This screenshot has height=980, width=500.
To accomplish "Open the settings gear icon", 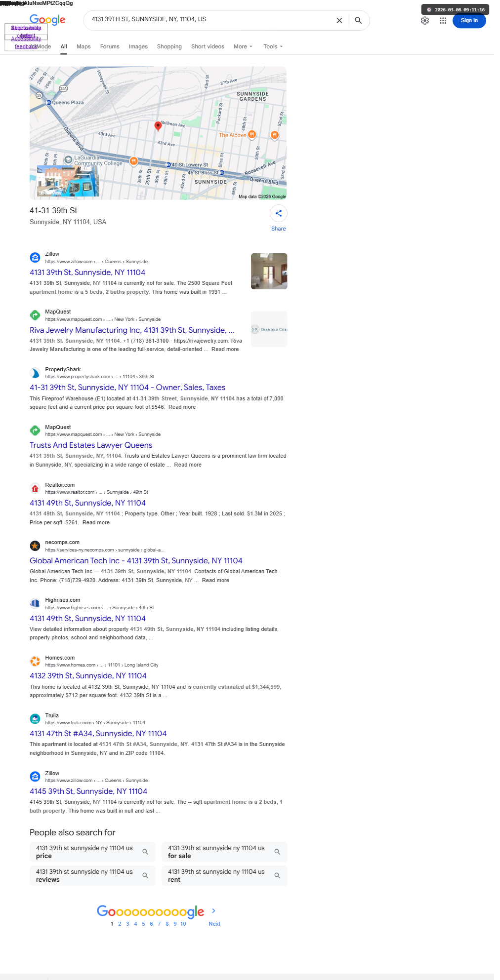I will pos(425,21).
